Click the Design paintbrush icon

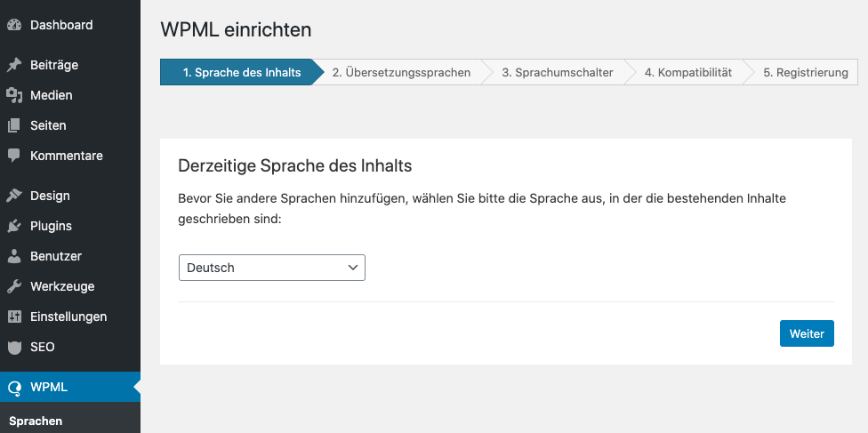click(14, 196)
